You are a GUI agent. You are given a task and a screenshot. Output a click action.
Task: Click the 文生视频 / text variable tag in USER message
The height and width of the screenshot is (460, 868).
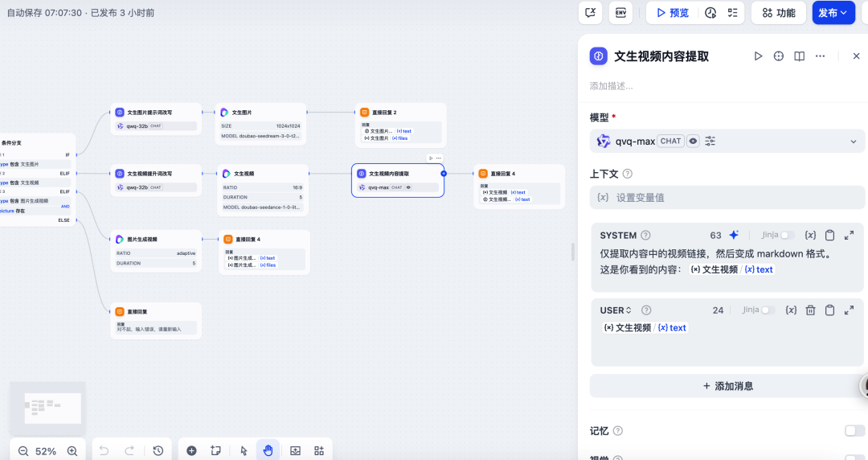coord(645,327)
